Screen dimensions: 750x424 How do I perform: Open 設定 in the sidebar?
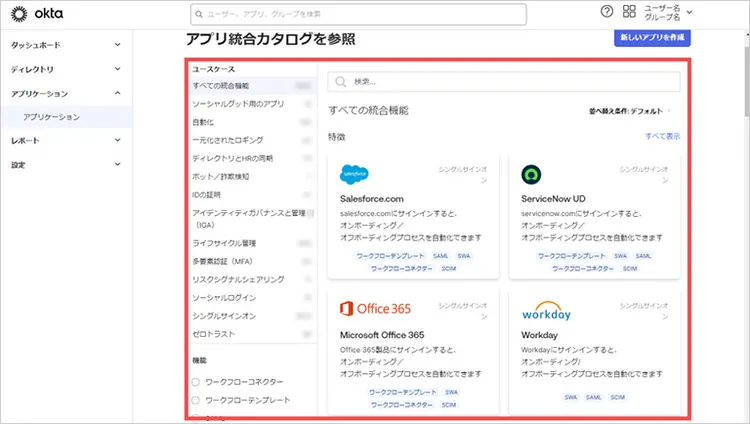point(18,165)
